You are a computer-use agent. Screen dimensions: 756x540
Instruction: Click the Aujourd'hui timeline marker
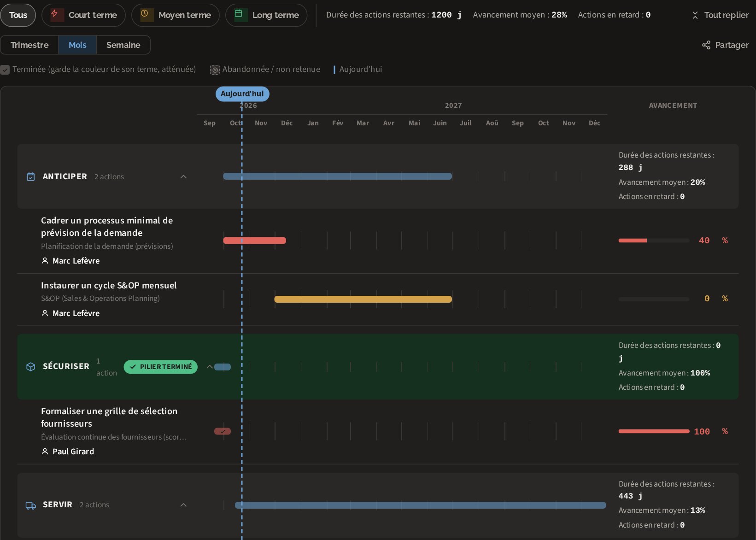tap(242, 94)
